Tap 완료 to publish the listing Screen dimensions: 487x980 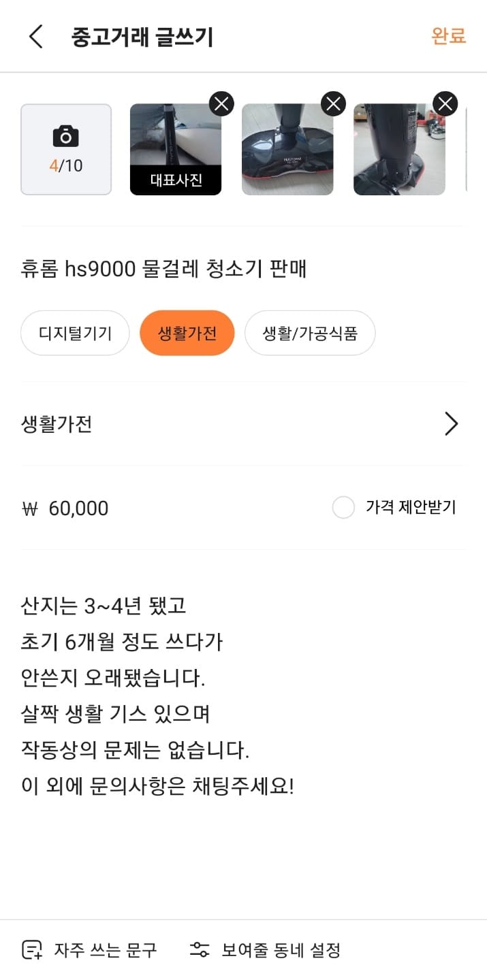(x=447, y=37)
